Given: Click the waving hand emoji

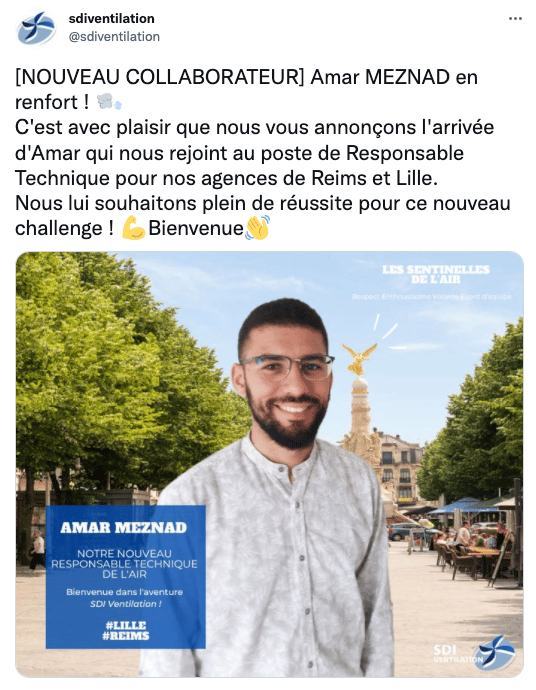Looking at the screenshot, I should [257, 228].
